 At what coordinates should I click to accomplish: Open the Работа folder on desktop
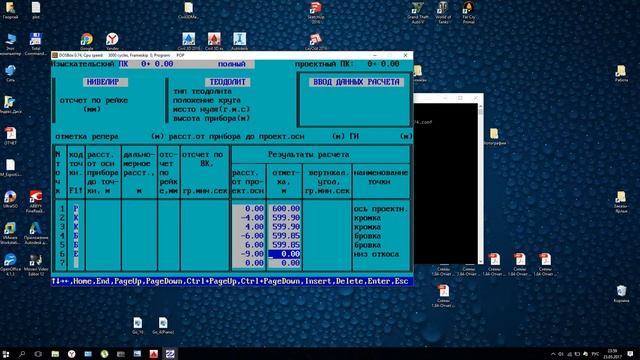(621, 73)
